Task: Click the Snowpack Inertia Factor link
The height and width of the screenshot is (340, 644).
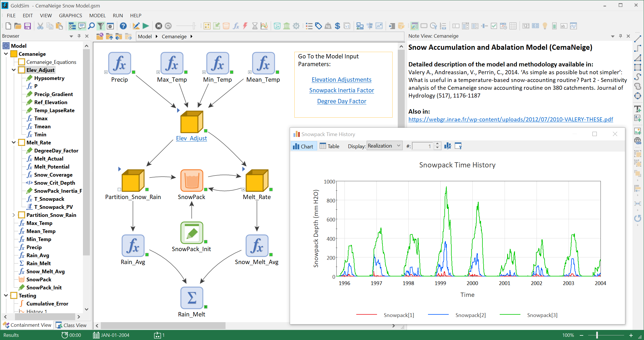Action: coord(342,90)
